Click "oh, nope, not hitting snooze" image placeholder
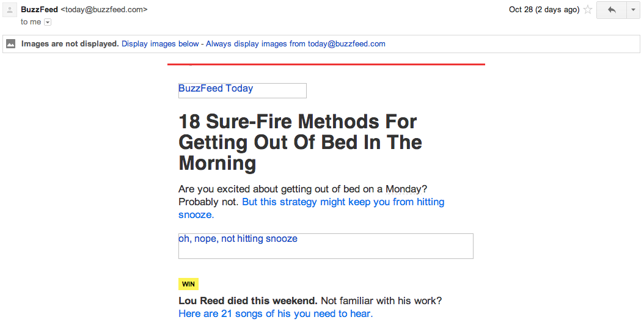 point(326,246)
